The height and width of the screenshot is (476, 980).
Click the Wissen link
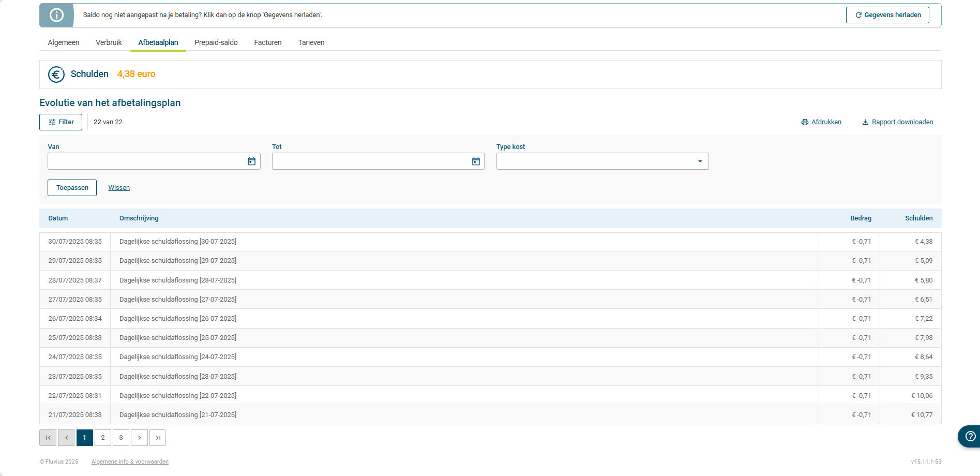(119, 188)
